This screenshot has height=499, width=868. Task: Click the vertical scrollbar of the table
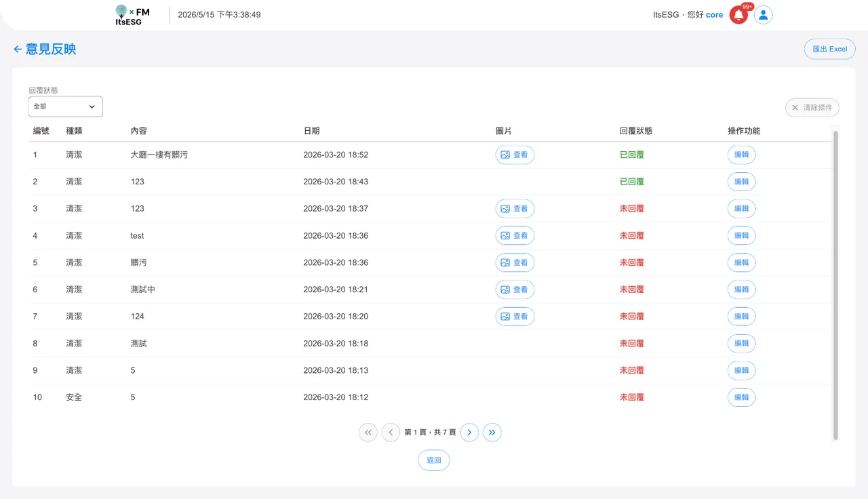(x=835, y=285)
